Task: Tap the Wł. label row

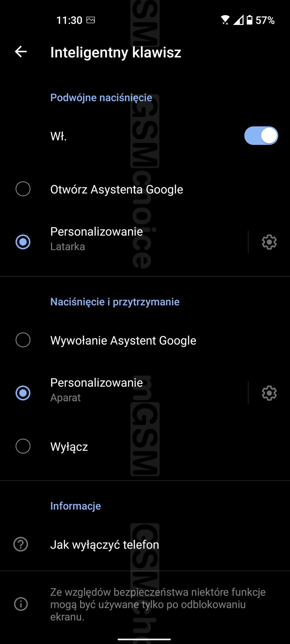Action: pyautogui.click(x=145, y=136)
